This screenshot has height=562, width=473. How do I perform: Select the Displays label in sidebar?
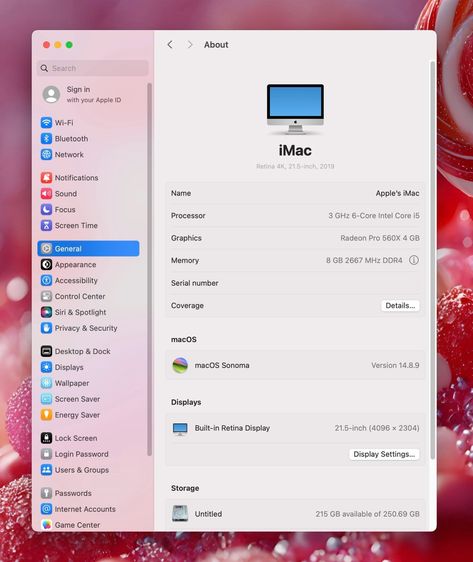point(69,367)
